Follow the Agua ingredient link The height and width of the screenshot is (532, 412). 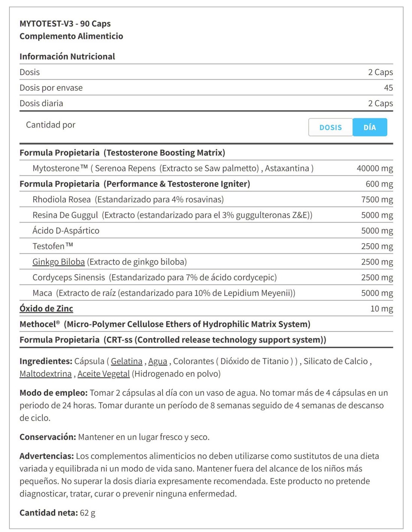pyautogui.click(x=158, y=361)
